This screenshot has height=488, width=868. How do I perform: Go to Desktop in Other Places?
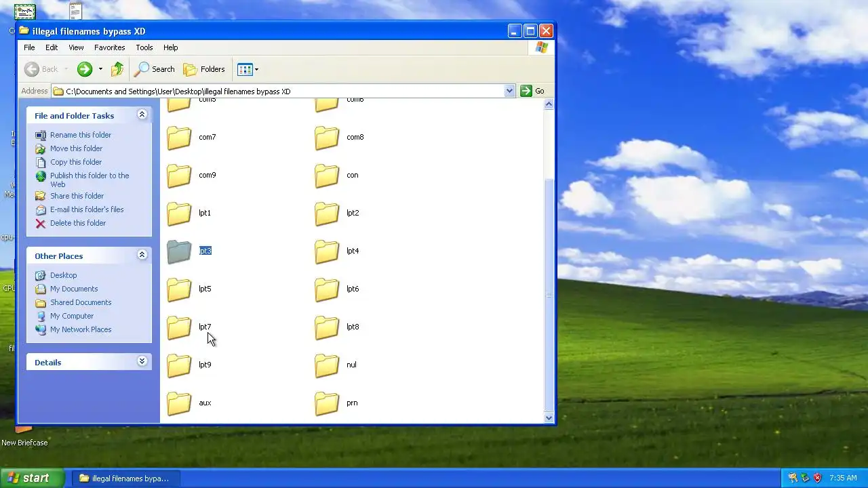[x=63, y=275]
